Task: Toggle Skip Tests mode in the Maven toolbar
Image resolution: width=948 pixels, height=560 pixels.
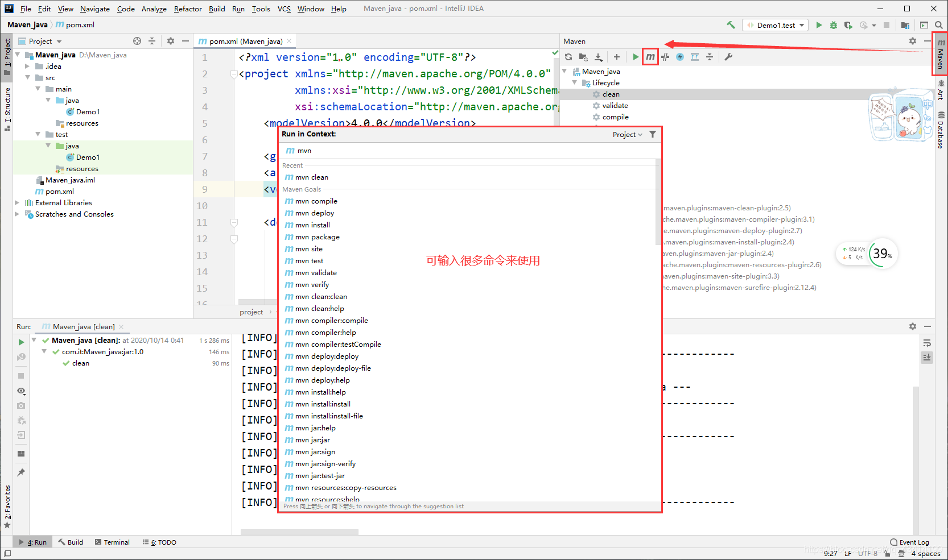Action: click(665, 57)
